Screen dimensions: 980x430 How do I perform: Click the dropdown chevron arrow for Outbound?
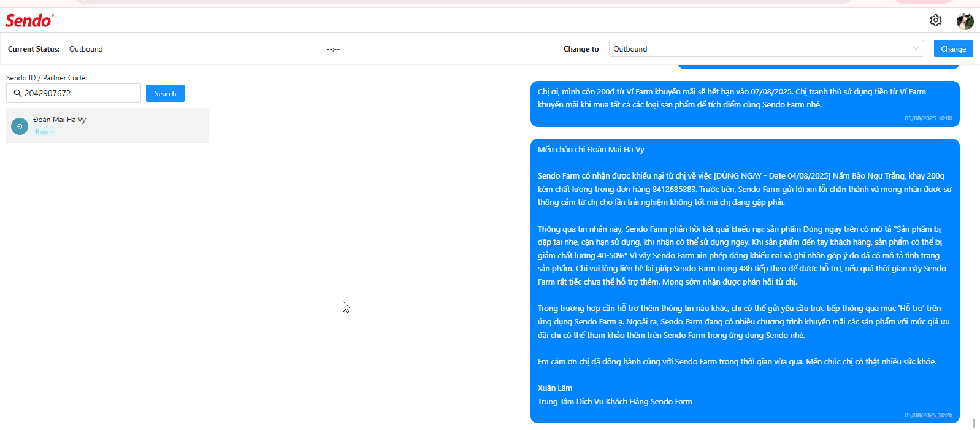click(x=916, y=48)
